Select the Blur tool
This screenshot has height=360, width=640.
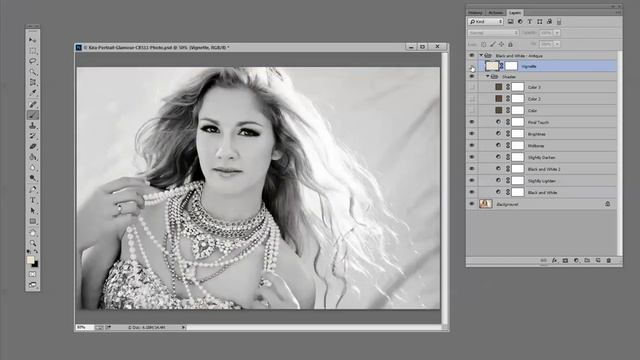[32, 168]
